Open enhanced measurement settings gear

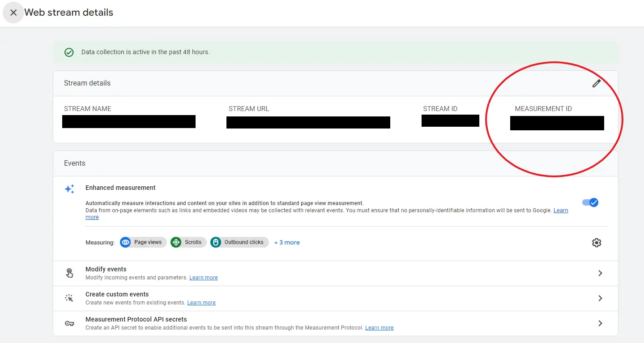click(x=596, y=242)
